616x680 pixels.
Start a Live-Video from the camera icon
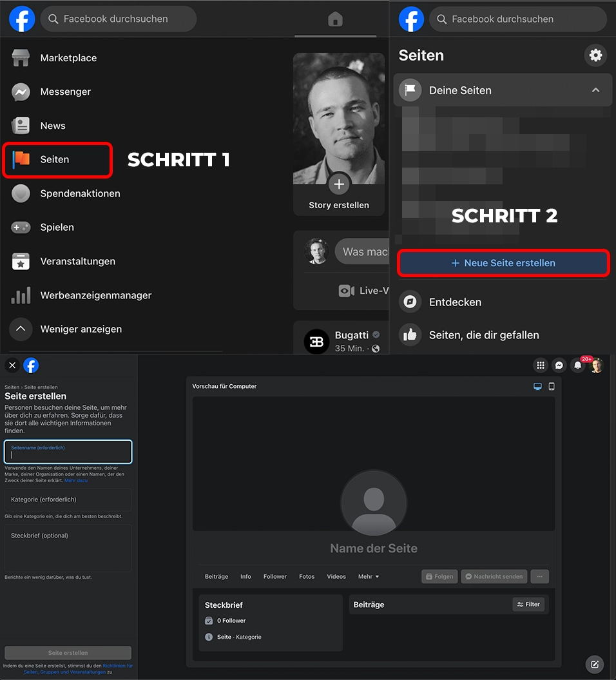[347, 291]
